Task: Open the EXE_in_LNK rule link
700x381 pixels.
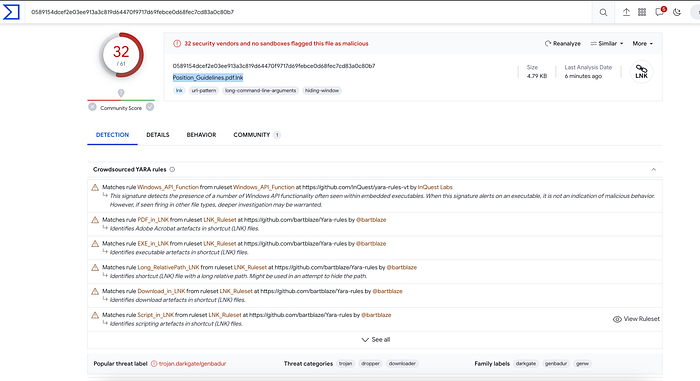Action: click(x=153, y=243)
